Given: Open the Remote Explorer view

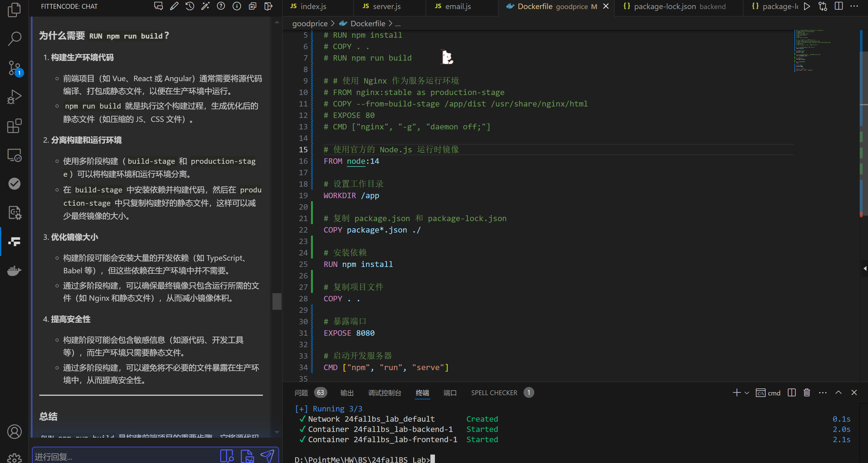Looking at the screenshot, I should click(x=14, y=155).
